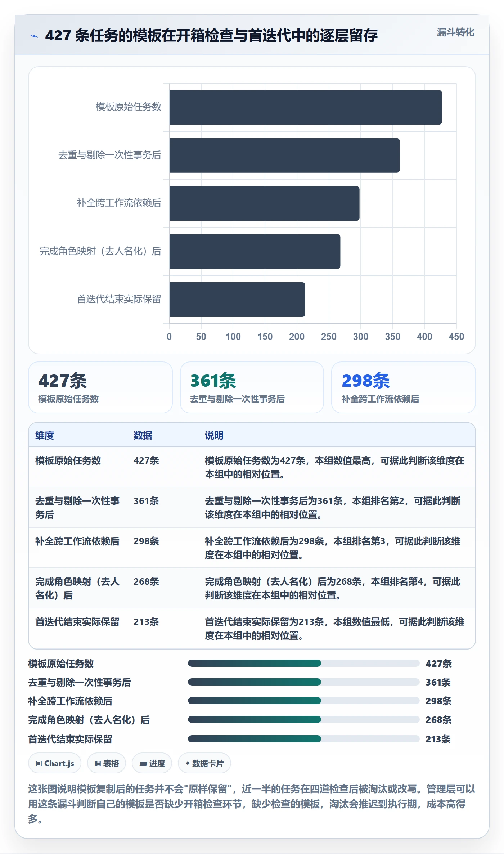Click the description mentioning 本组数值最低
This screenshot has height=854, width=504.
335,629
